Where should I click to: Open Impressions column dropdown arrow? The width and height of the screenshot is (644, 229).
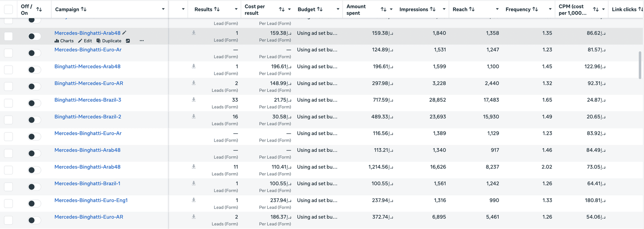click(444, 9)
